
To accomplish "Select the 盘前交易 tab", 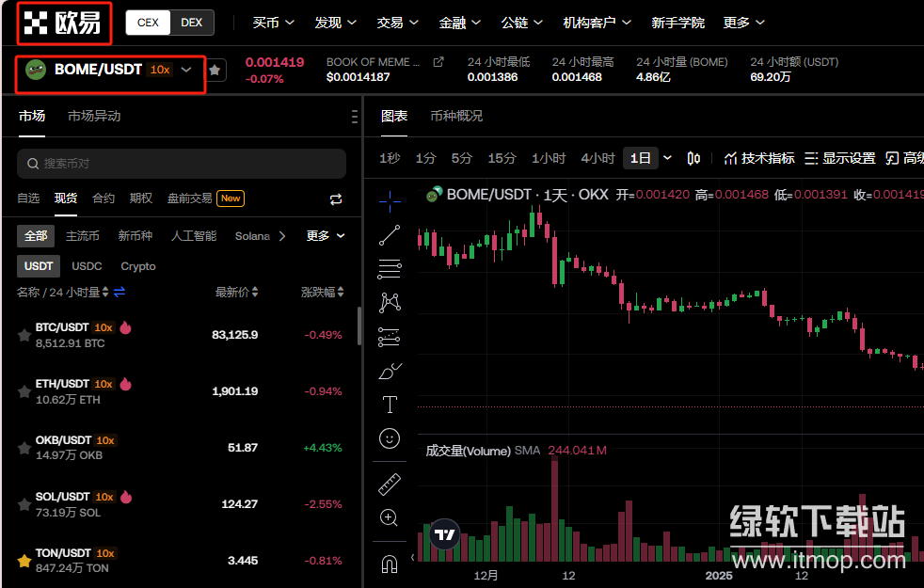I will point(190,199).
